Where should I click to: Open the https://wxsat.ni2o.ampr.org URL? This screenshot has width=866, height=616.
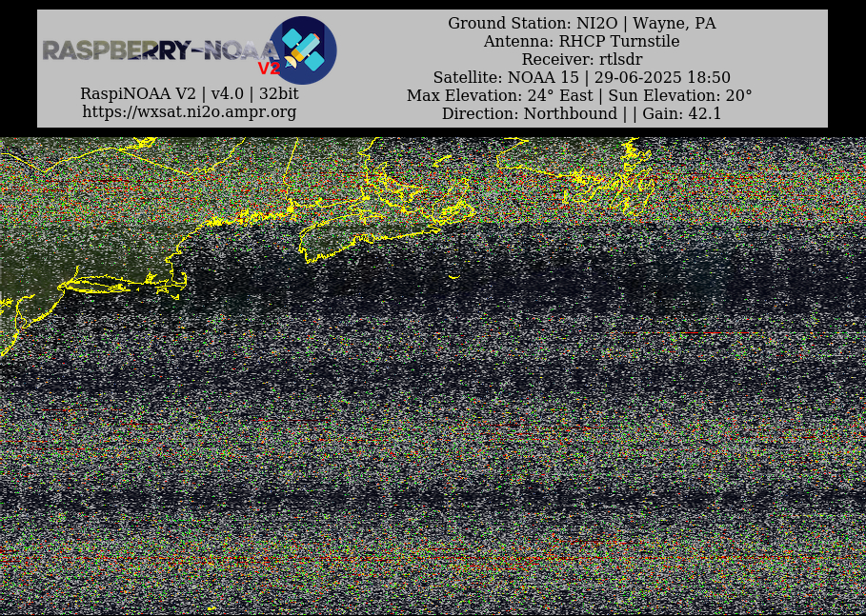(190, 112)
